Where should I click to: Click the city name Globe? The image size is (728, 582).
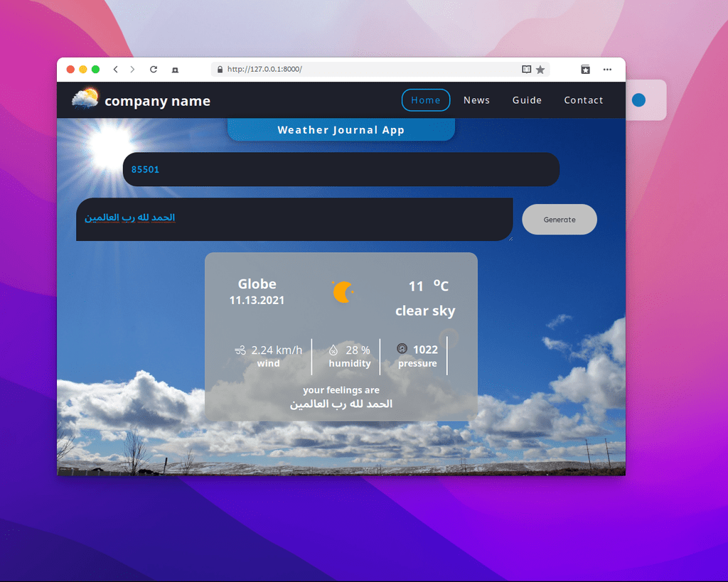(x=257, y=284)
